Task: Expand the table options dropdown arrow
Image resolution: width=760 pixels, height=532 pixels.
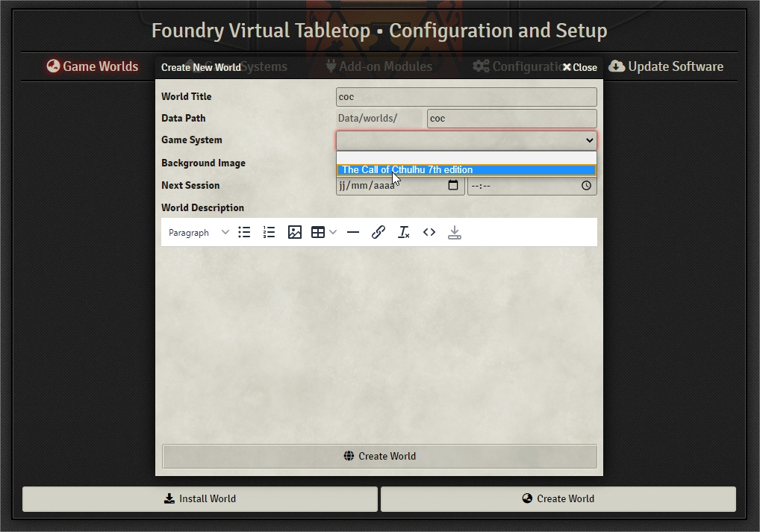Action: pyautogui.click(x=333, y=233)
